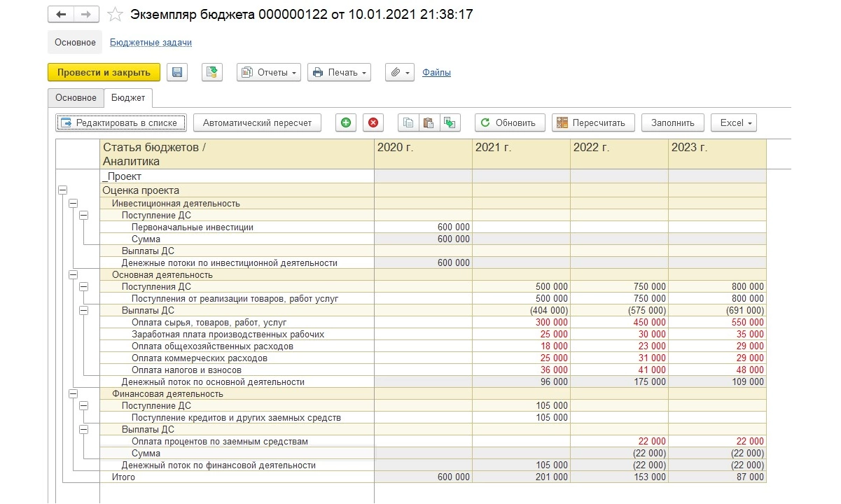Click the 48 000 taxes cell in 2023
The height and width of the screenshot is (504, 841).
tap(718, 370)
